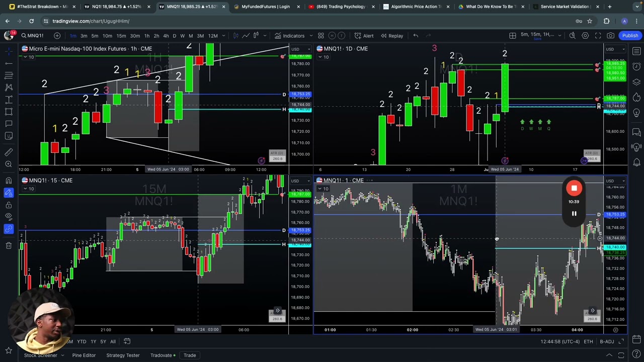
Task: Toggle lock all drawing tools
Action: pyautogui.click(x=9, y=205)
